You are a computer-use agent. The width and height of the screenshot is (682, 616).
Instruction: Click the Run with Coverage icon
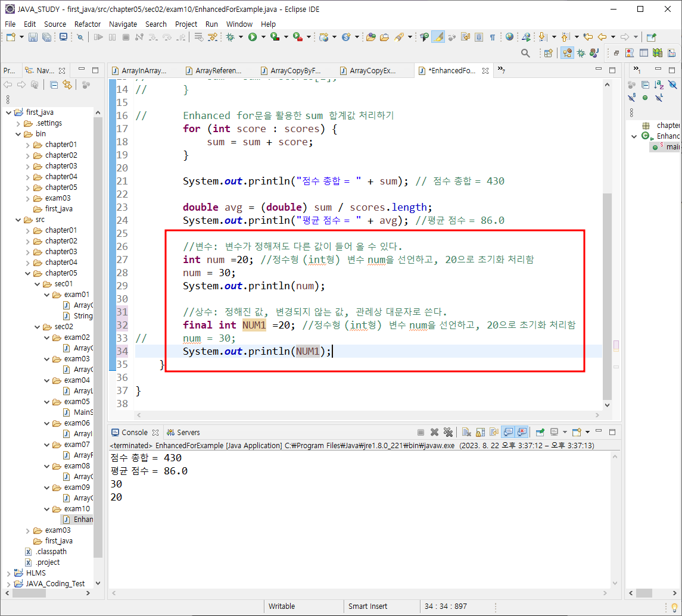pyautogui.click(x=275, y=37)
